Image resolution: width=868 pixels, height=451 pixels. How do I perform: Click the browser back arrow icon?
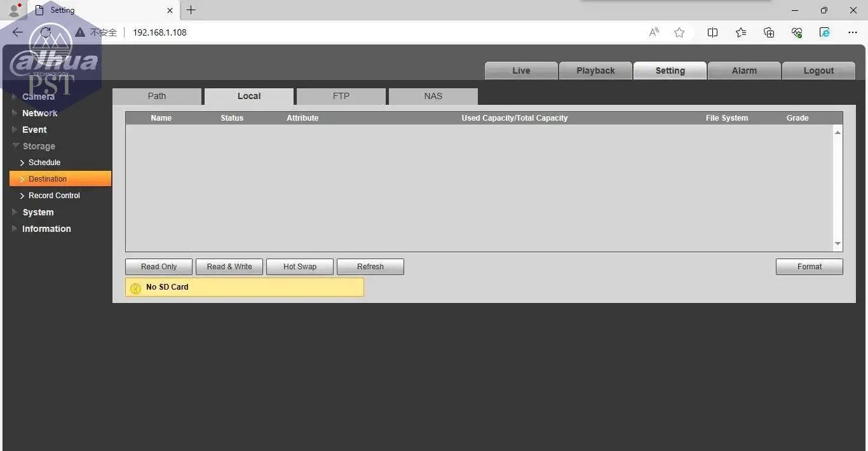tap(18, 32)
